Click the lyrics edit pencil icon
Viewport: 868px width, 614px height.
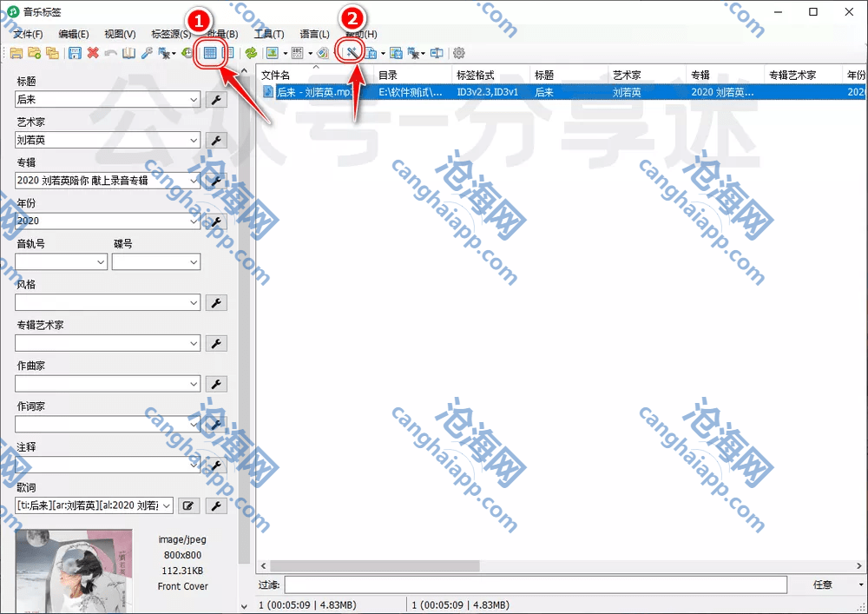click(188, 505)
